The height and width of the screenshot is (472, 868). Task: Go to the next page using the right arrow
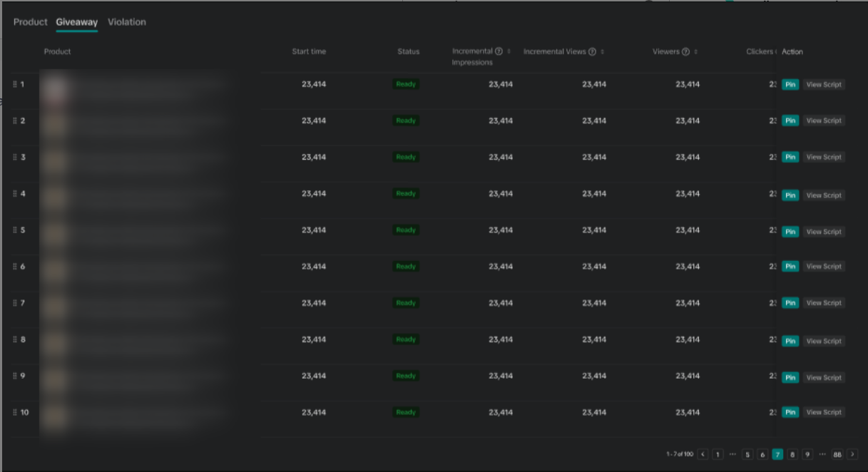[x=852, y=454]
